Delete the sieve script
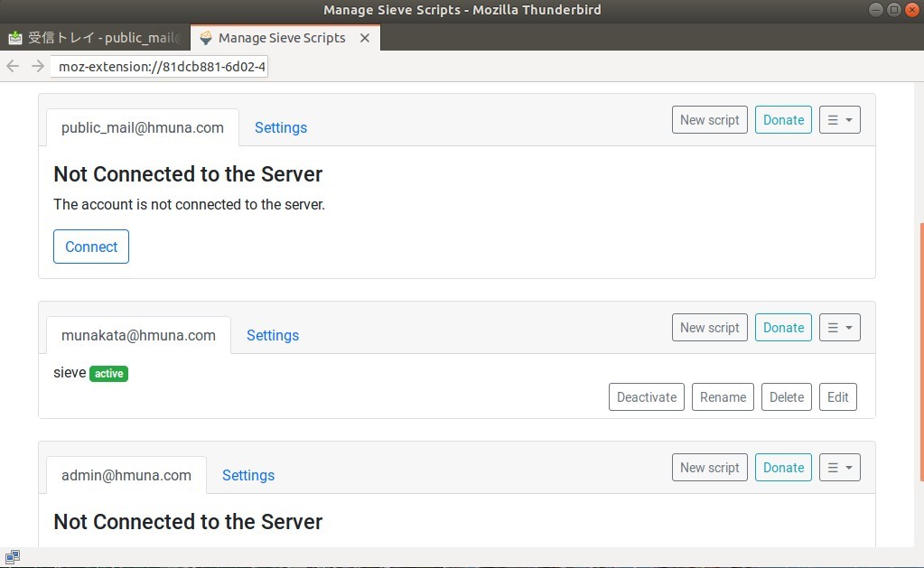 [x=786, y=397]
